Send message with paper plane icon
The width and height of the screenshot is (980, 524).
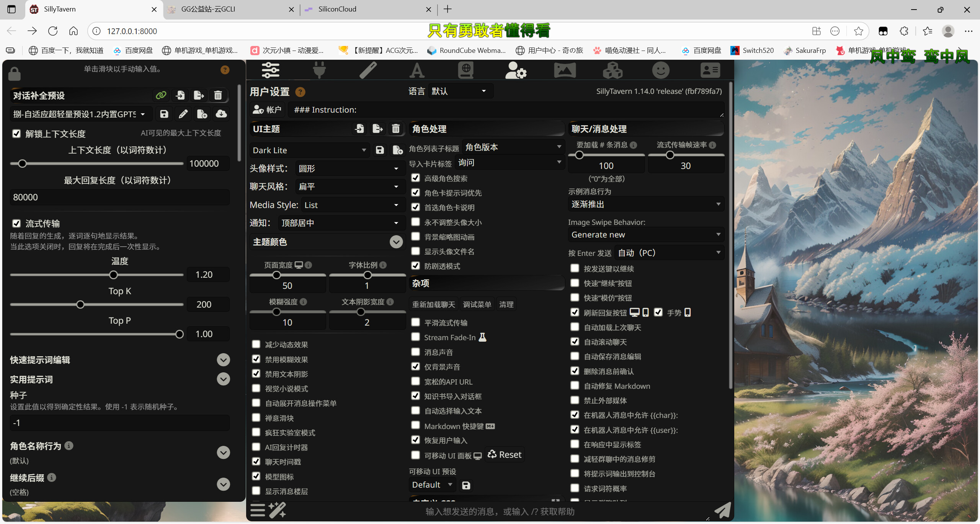722,510
